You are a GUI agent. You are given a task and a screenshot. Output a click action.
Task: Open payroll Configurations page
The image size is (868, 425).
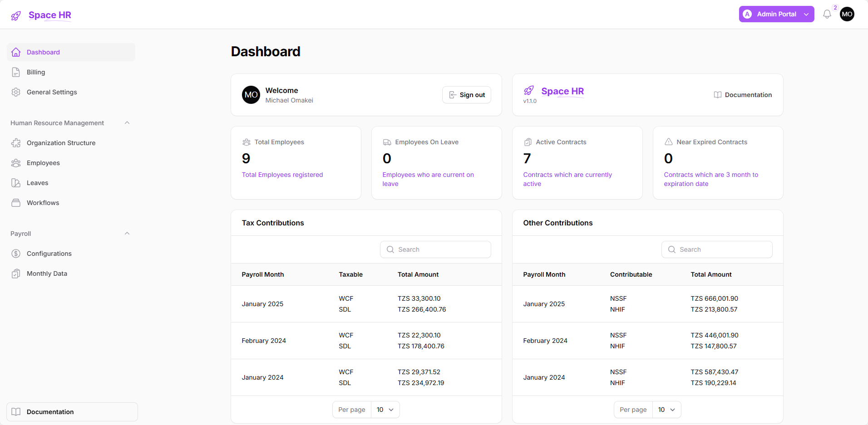71,254
